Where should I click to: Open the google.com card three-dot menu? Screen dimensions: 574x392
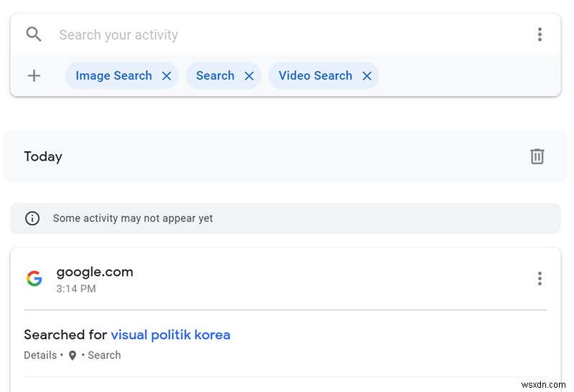tap(540, 279)
